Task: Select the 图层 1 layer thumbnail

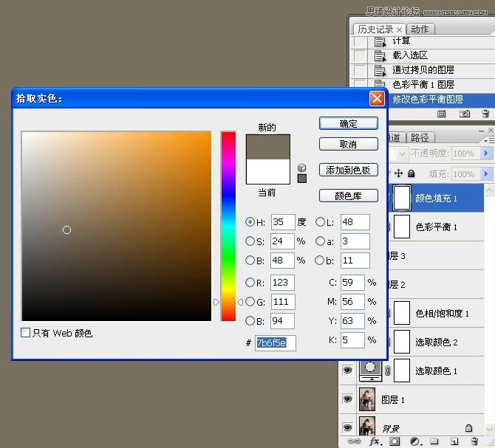Action: pyautogui.click(x=367, y=399)
